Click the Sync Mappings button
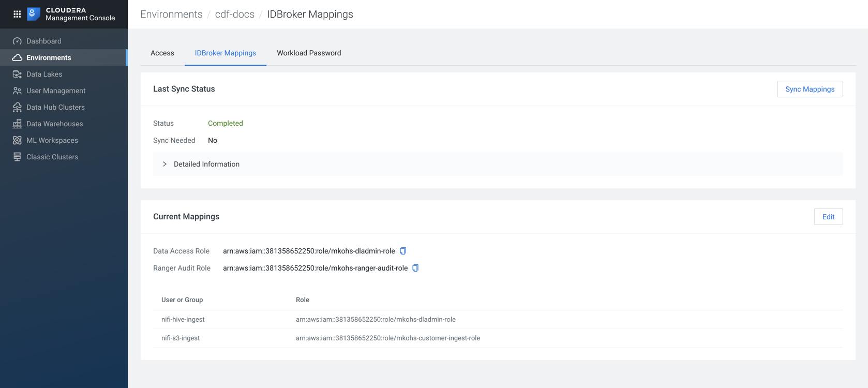 (x=810, y=89)
